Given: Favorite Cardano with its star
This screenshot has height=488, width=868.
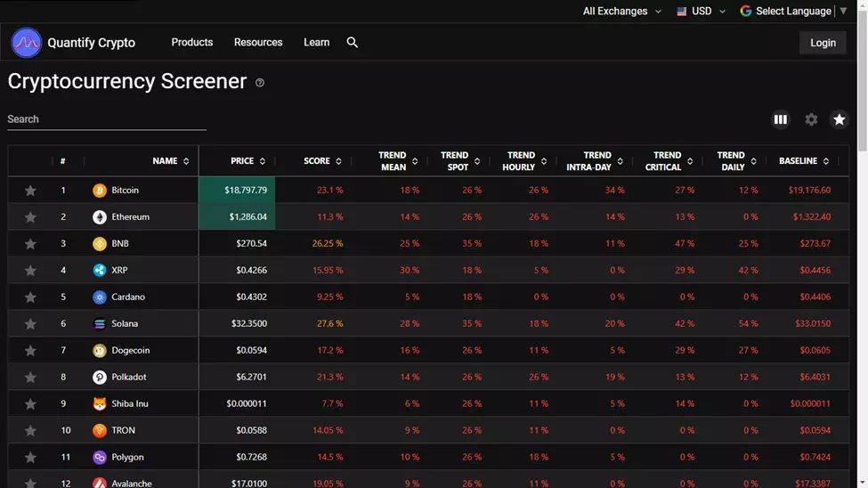Looking at the screenshot, I should coord(30,297).
